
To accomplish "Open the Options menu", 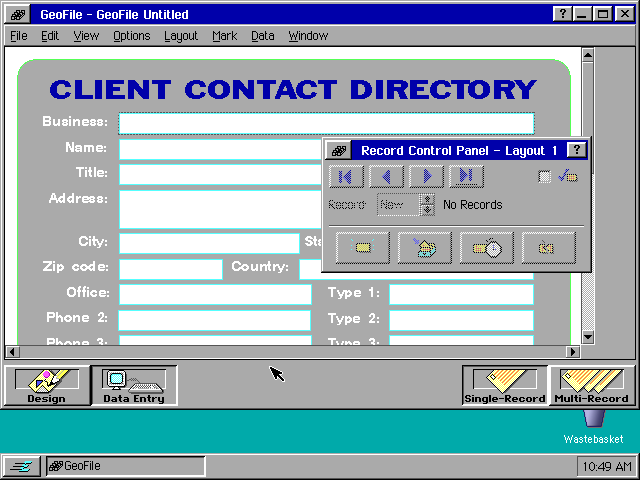I will tap(131, 36).
